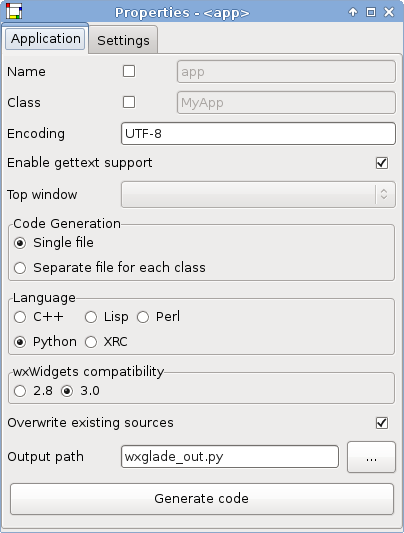Close the Properties window
404x533 pixels.
389,12
